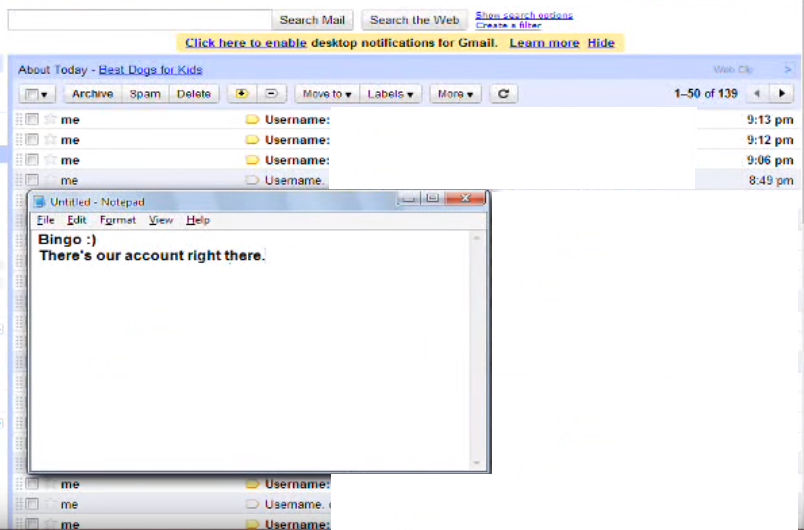Click the Search Mail button
Image resolution: width=804 pixels, height=530 pixels.
tap(312, 20)
